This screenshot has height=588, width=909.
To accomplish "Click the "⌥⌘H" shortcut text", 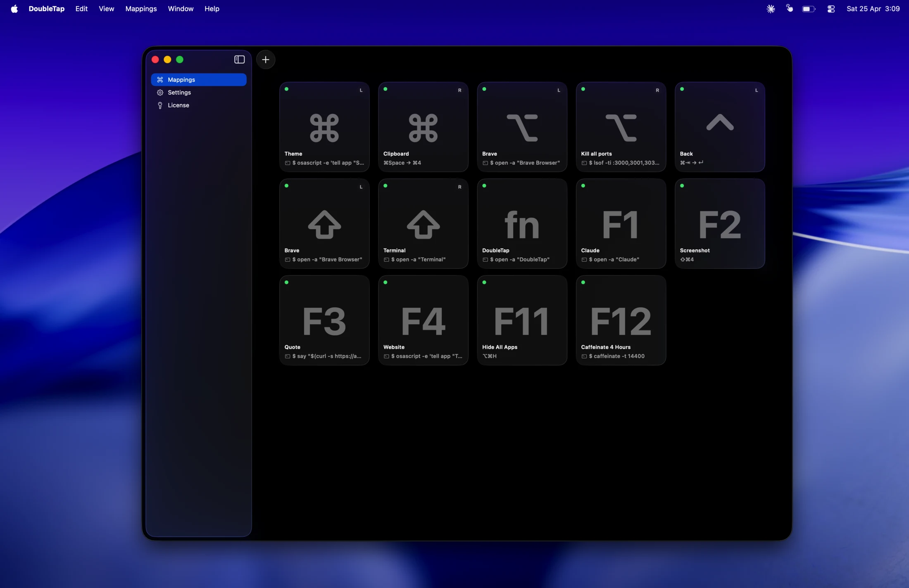I will click(x=489, y=356).
